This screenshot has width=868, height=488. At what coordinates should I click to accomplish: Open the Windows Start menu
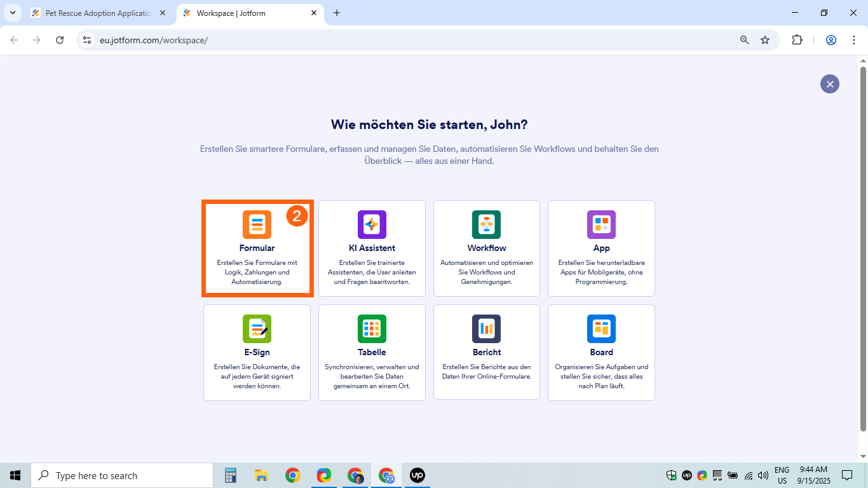pos(15,475)
